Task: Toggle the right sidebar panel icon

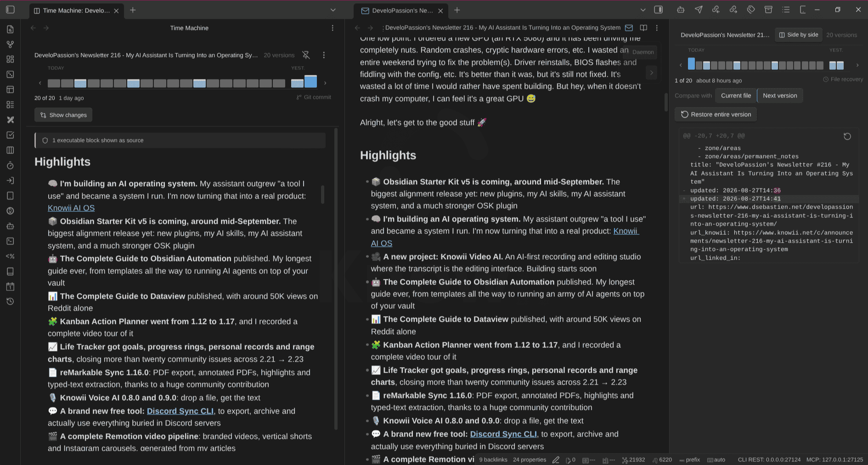Action: coord(658,10)
